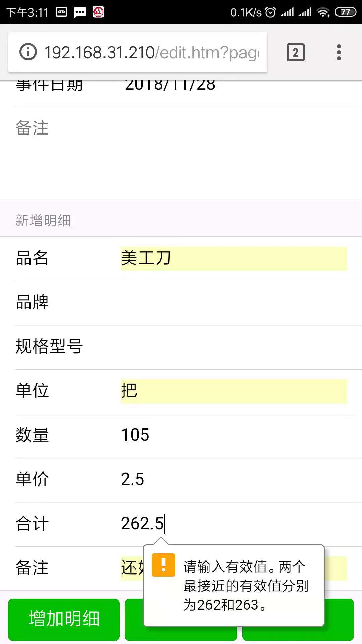Edit the 单价 field showing 2.5
The image size is (362, 644).
pos(234,479)
